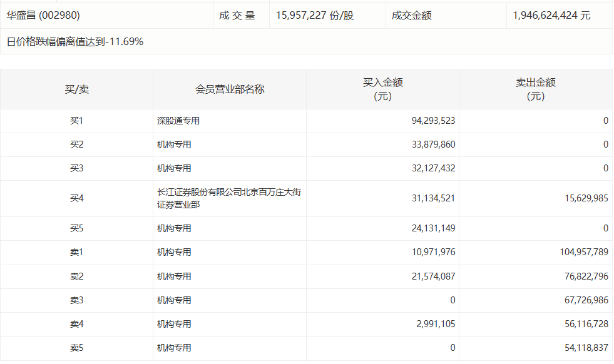Click buy amount 33,879,860

[433, 145]
